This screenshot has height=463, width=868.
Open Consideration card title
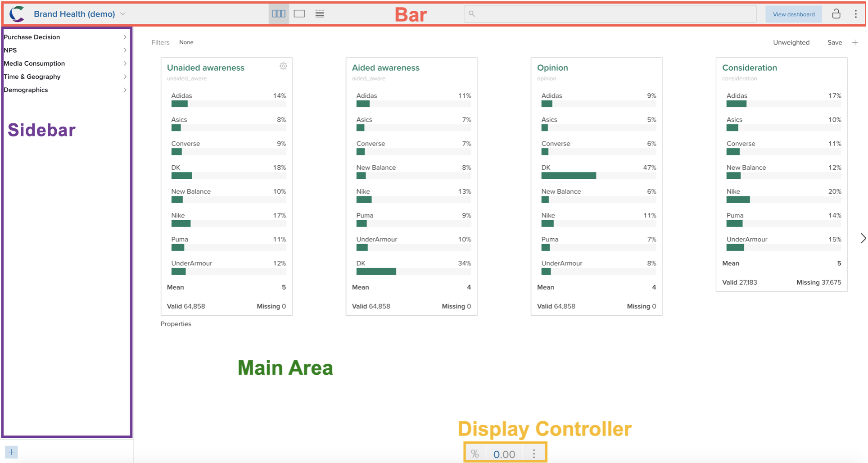(750, 68)
